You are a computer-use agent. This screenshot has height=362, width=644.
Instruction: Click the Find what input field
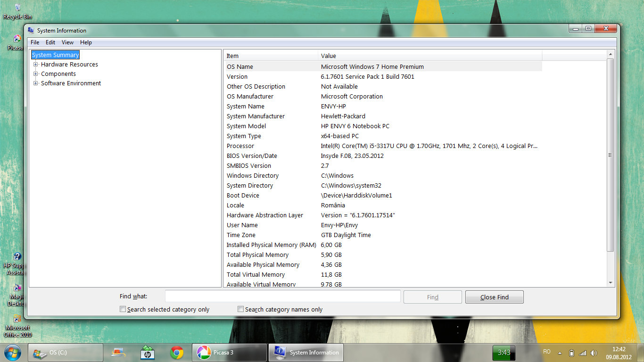click(282, 296)
